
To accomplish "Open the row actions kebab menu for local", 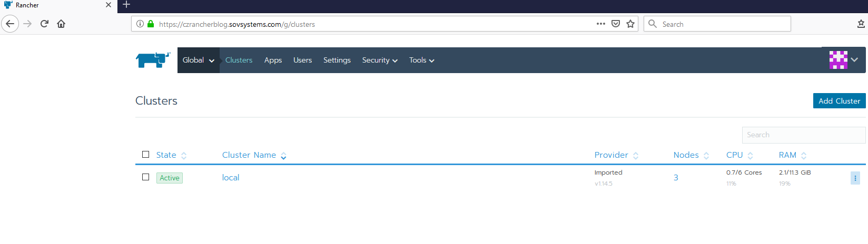I will [855, 178].
